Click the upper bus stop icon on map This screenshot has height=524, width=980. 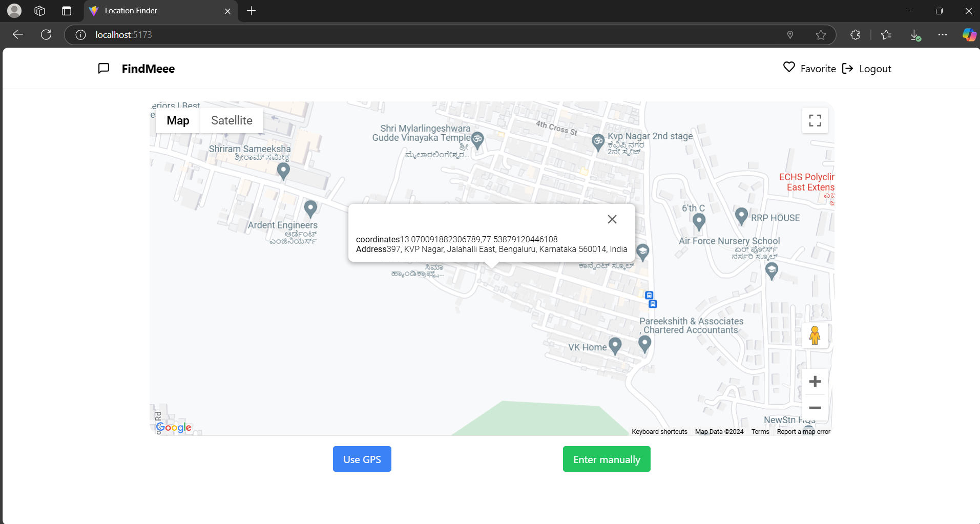[x=649, y=295]
